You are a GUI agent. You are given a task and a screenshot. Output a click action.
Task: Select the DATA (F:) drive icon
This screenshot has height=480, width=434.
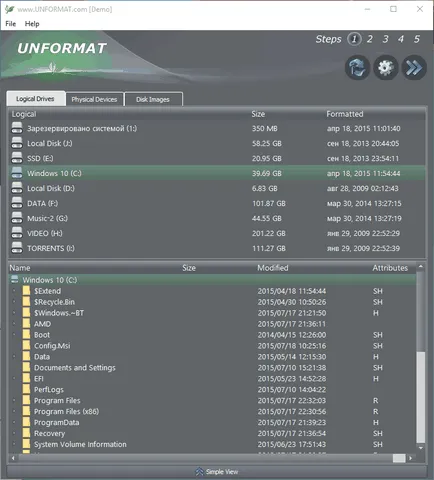click(x=17, y=203)
